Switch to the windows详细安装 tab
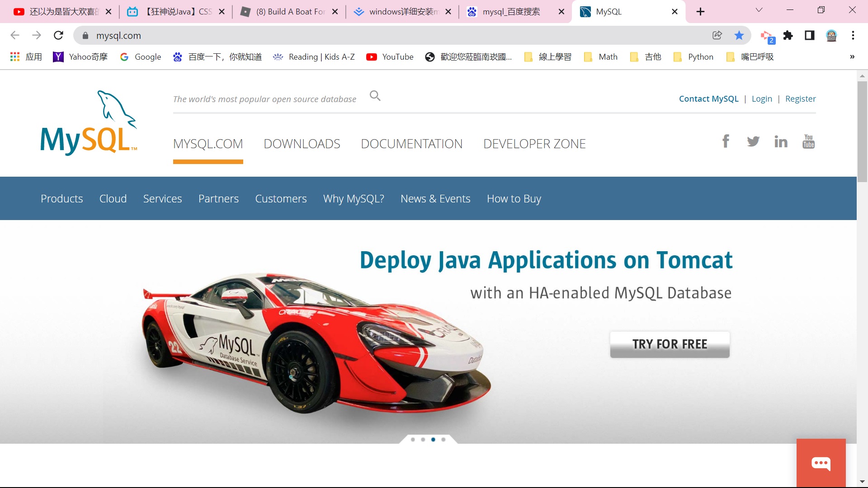 click(401, 12)
